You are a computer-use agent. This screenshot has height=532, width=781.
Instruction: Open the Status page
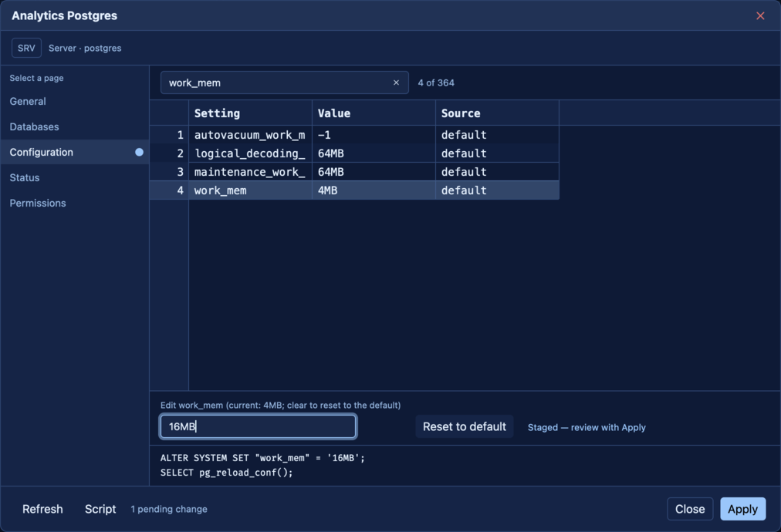coord(75,177)
